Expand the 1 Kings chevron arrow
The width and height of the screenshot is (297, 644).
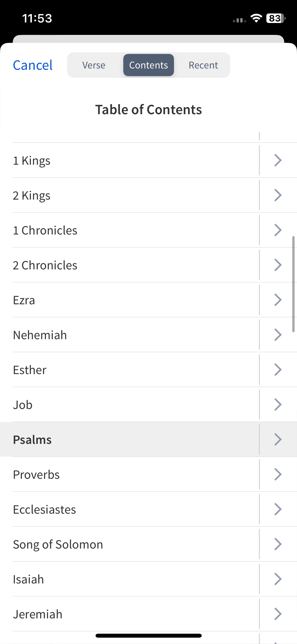coord(278,160)
